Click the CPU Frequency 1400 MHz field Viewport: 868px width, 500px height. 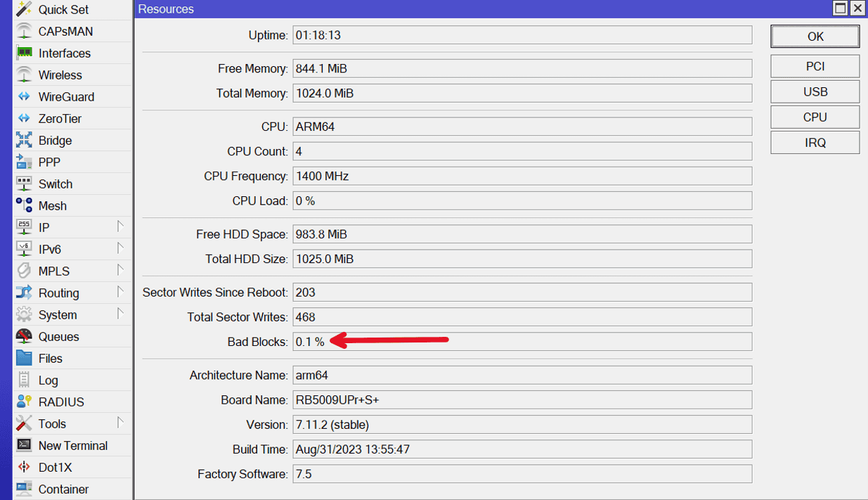coord(522,176)
